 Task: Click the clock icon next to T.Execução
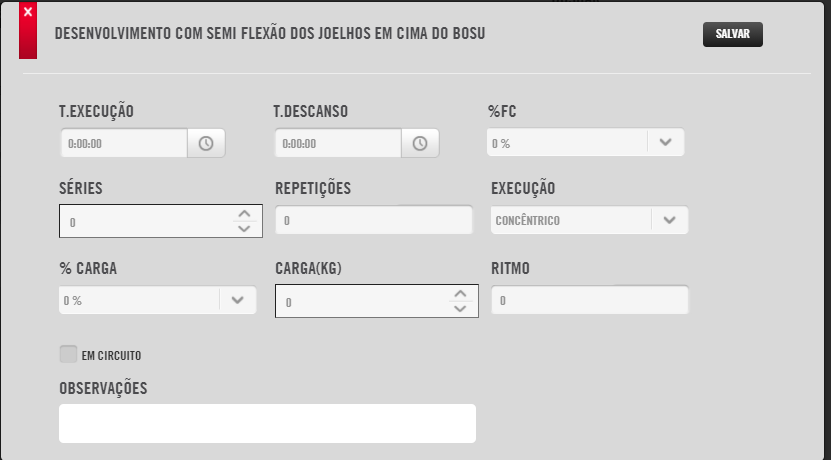[x=206, y=143]
